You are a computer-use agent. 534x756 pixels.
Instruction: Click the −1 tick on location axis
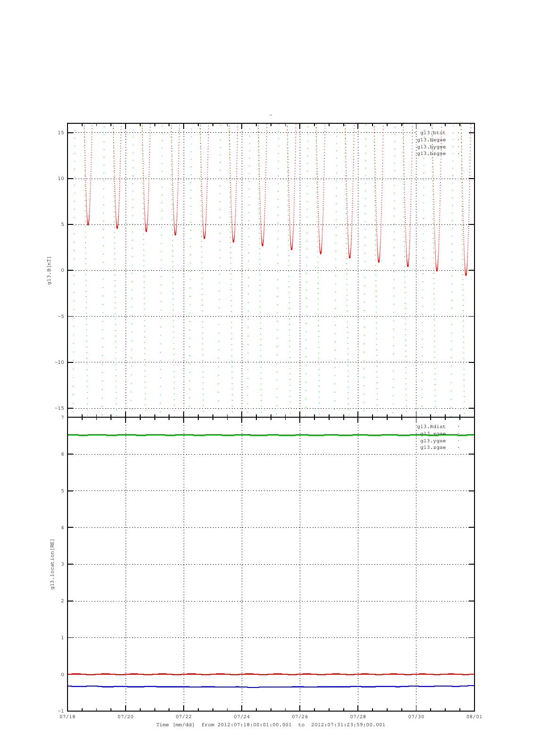[61, 711]
